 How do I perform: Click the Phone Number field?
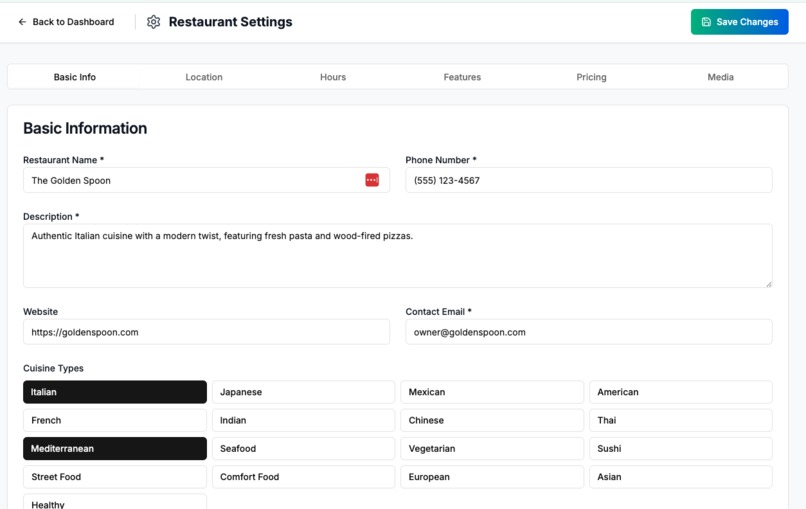tap(589, 180)
